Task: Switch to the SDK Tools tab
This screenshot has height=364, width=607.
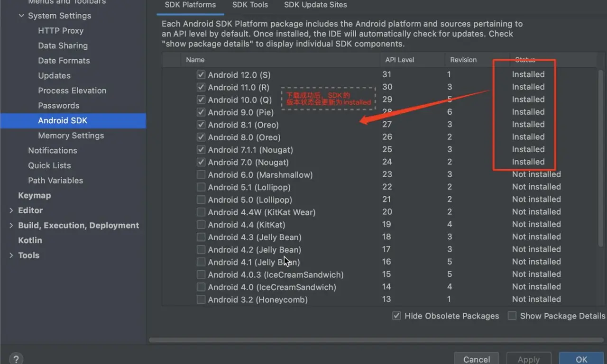Action: 250,5
